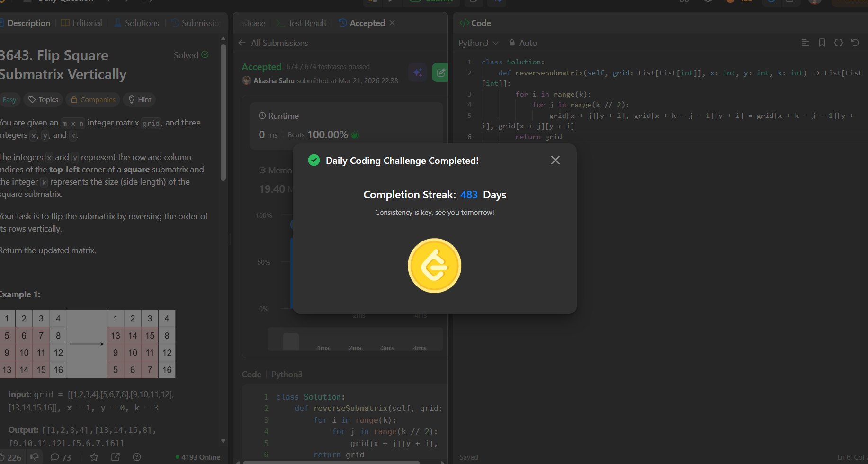Star this problem as favorite

click(94, 457)
